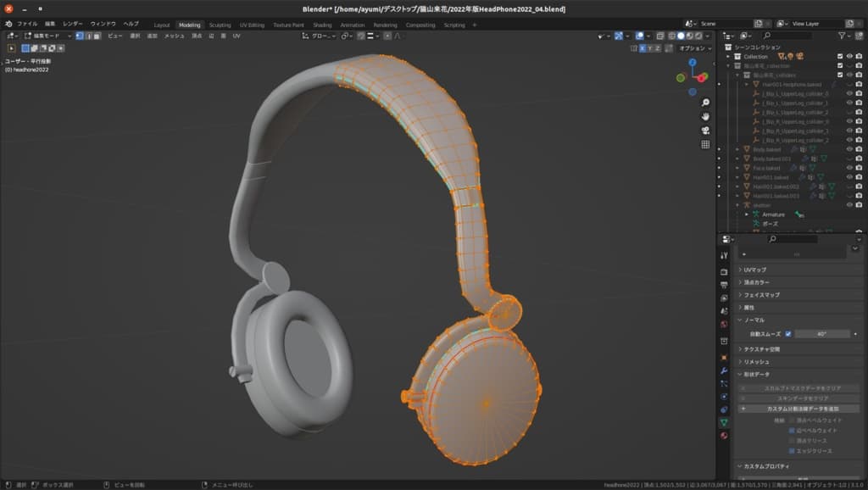Toggle camera view with the camera icon
Viewport: 868px width, 490px height.
705,131
